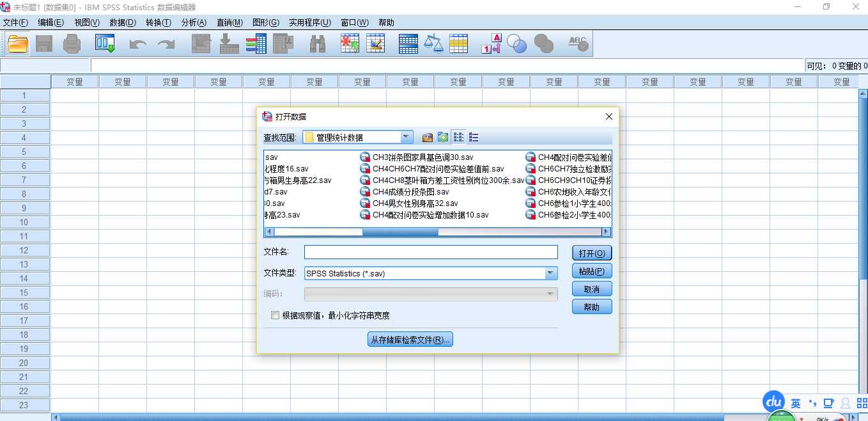Expand the 查找范围 folder dropdown
Image resolution: width=868 pixels, height=421 pixels.
(407, 137)
